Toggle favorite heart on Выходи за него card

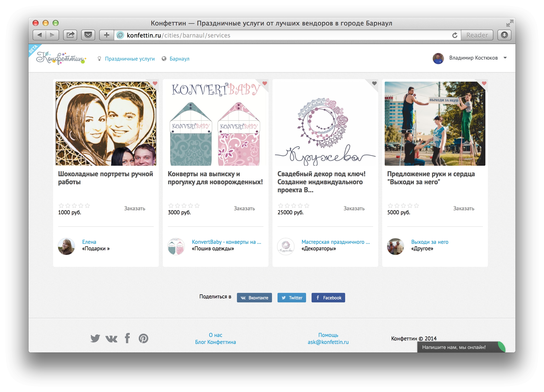pyautogui.click(x=484, y=83)
